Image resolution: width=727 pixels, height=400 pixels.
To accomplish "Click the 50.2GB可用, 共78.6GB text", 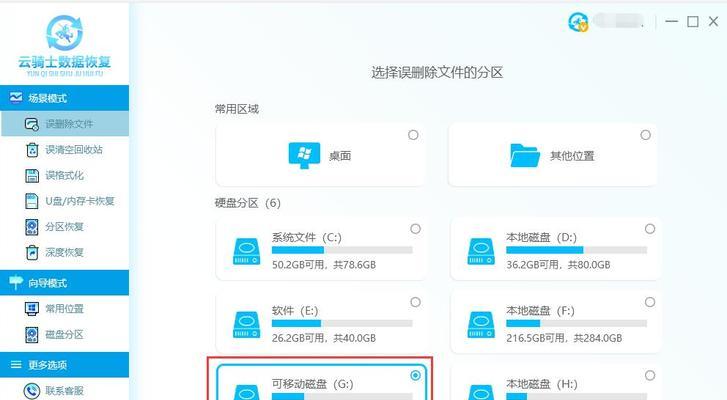I will click(324, 265).
